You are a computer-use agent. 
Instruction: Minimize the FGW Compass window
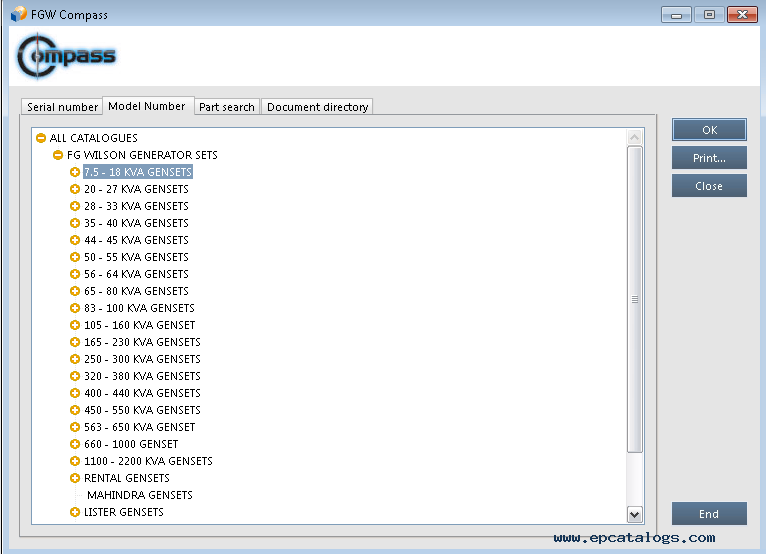point(676,15)
